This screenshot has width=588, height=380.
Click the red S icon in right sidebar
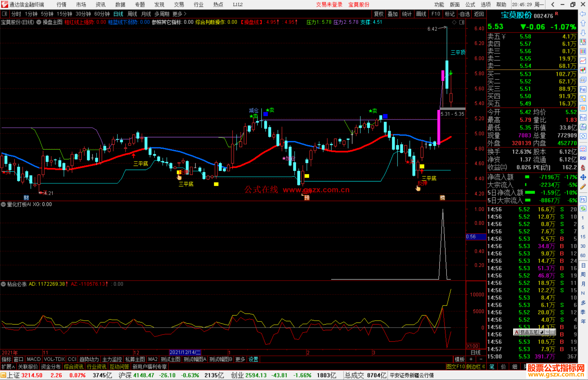pos(583,168)
